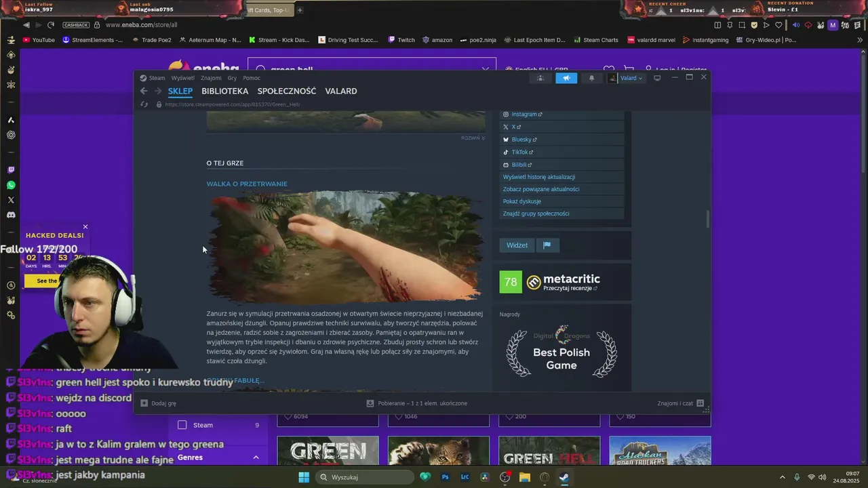Switch Steam to Big Picture mode icon
Image resolution: width=868 pixels, height=488 pixels.
657,78
